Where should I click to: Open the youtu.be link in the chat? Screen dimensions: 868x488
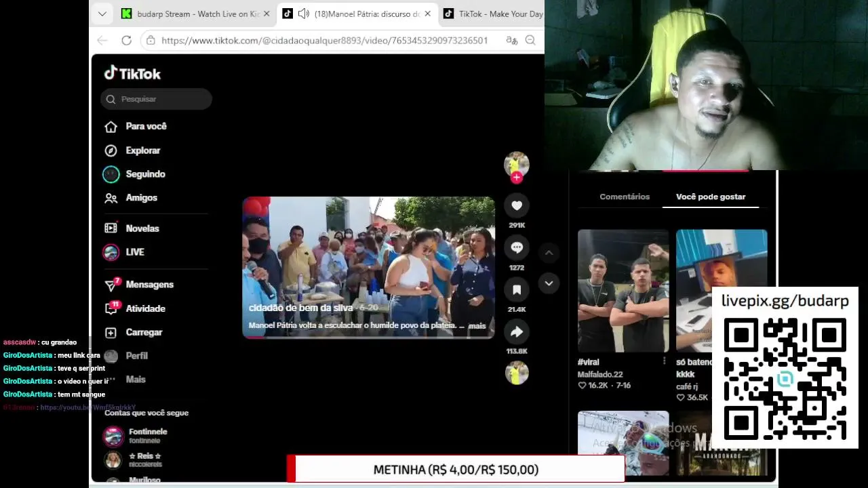click(87, 407)
